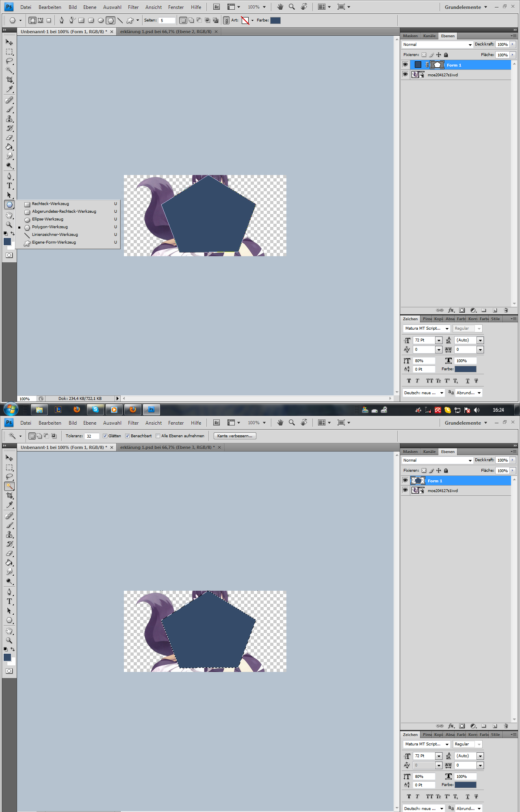Open Abrund anti-aliasing dropdown in upper panel
This screenshot has height=812, width=520.
click(468, 393)
